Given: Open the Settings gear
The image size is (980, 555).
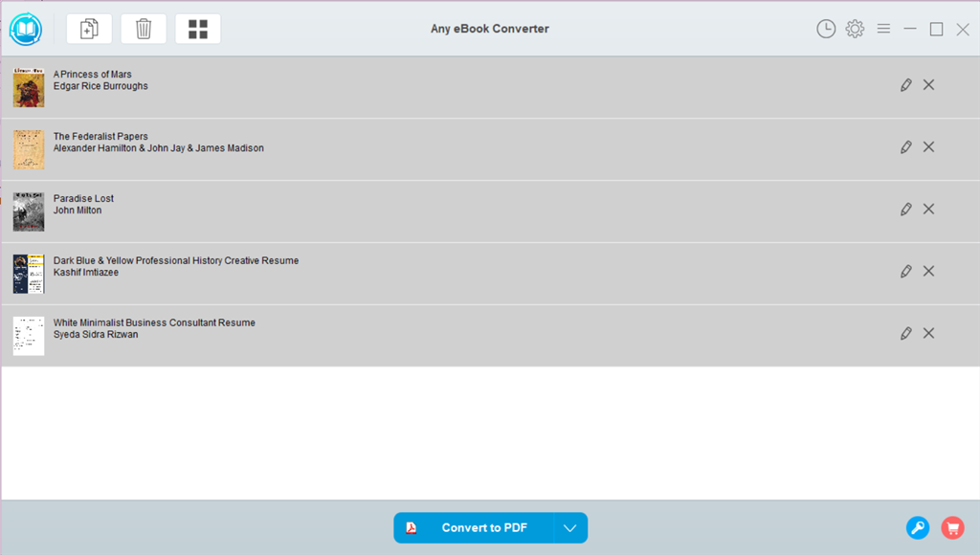Looking at the screenshot, I should (855, 29).
